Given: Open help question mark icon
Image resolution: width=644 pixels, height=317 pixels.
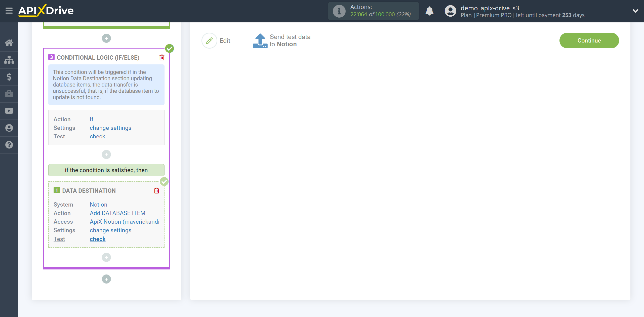Looking at the screenshot, I should point(9,145).
